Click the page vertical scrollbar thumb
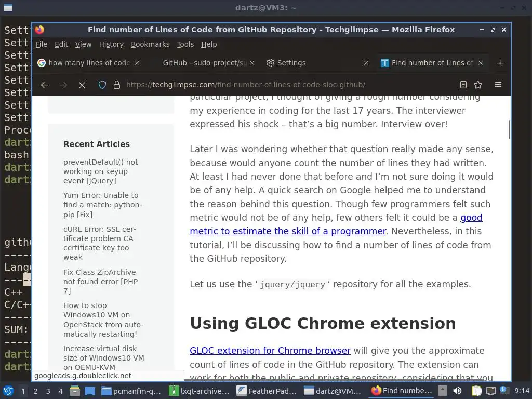 coord(509,129)
